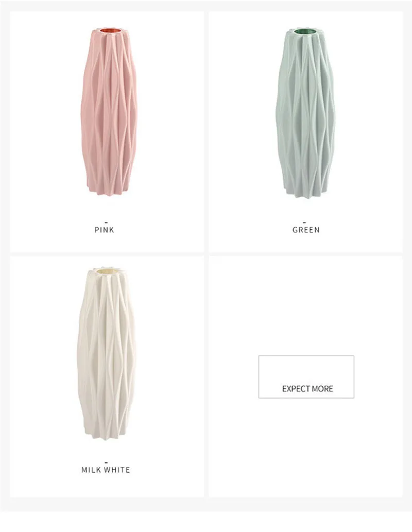Click the zigzag base of green vase
This screenshot has height=532, width=412.
(307, 192)
